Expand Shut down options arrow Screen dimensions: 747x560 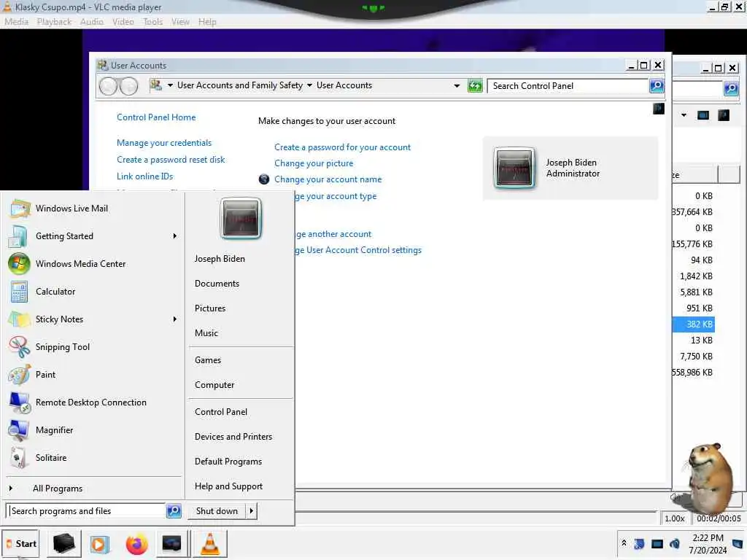pyautogui.click(x=252, y=511)
